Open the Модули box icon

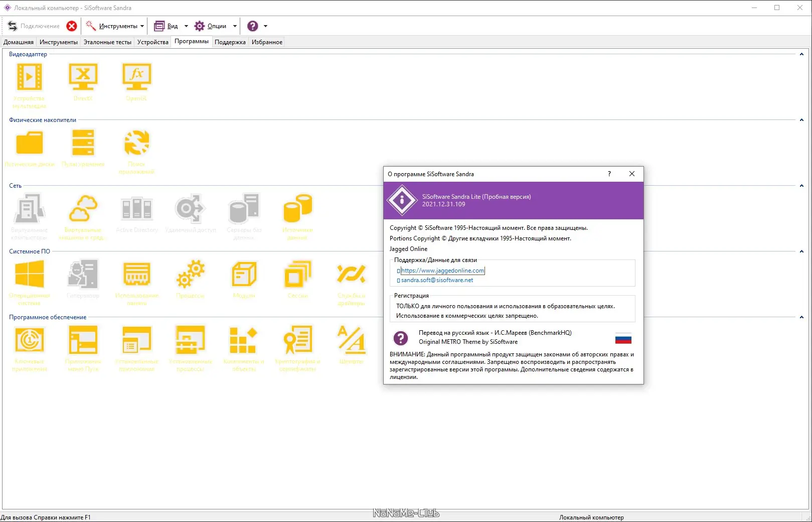click(244, 274)
